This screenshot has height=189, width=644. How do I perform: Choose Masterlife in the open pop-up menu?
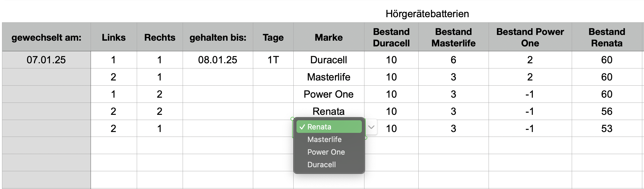[x=324, y=139]
